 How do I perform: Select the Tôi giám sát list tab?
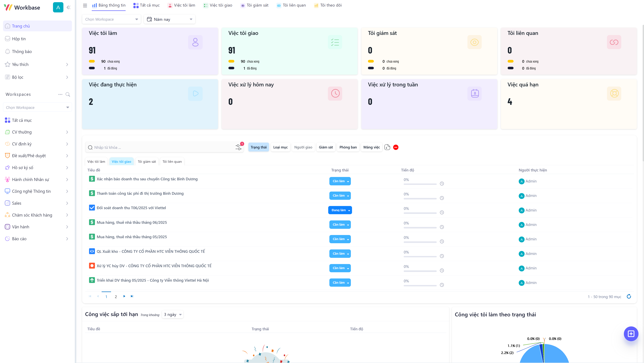(x=147, y=162)
